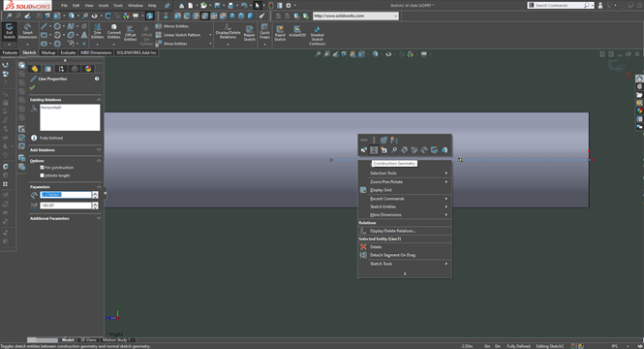Click the green checkmark to accept Line Properties
The height and width of the screenshot is (349, 644).
[x=32, y=87]
